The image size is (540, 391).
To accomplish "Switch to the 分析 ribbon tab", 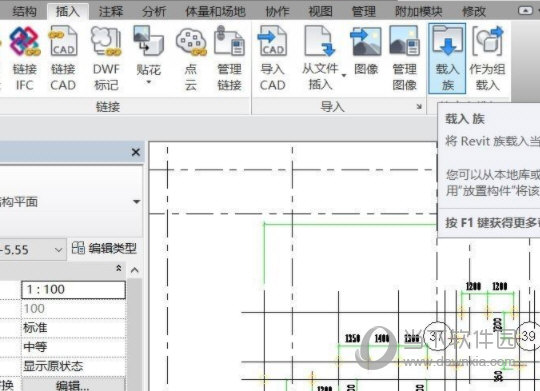I will [x=154, y=11].
